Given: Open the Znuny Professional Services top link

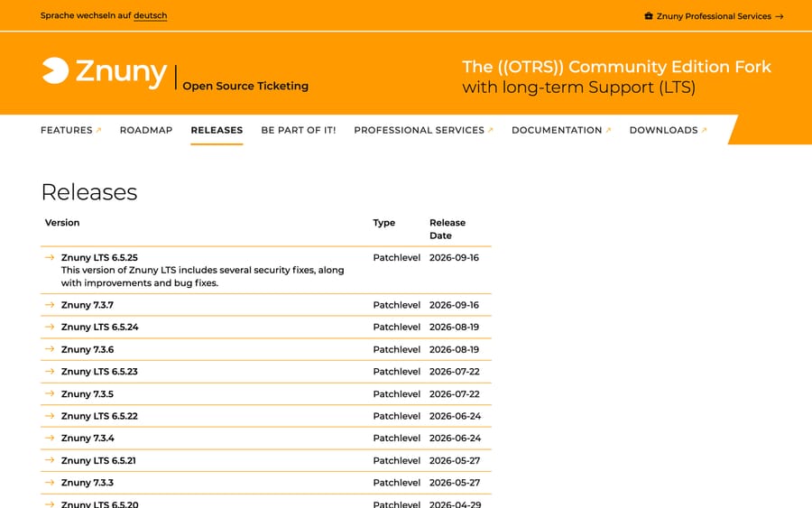Looking at the screenshot, I should (x=714, y=16).
